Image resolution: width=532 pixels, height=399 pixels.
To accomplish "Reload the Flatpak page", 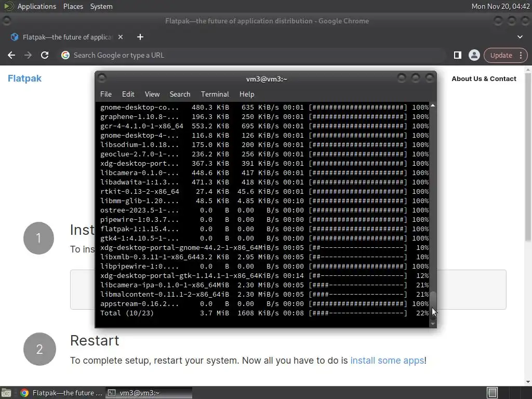I will pos(45,55).
